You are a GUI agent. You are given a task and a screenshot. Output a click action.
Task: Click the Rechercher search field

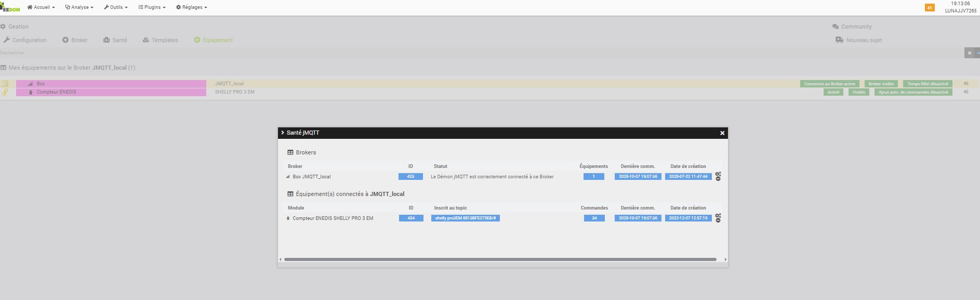click(x=482, y=53)
